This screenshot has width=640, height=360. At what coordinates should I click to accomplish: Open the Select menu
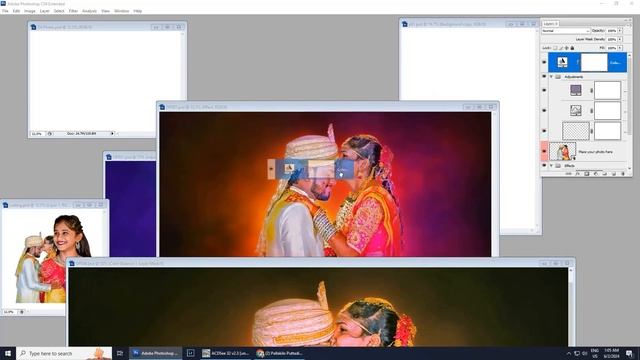click(59, 11)
